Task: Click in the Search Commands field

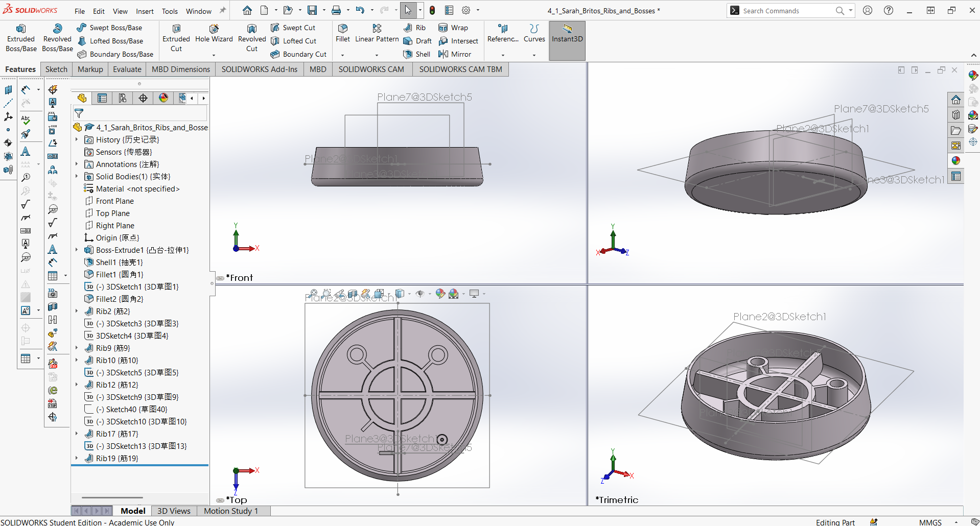Action: click(x=787, y=11)
